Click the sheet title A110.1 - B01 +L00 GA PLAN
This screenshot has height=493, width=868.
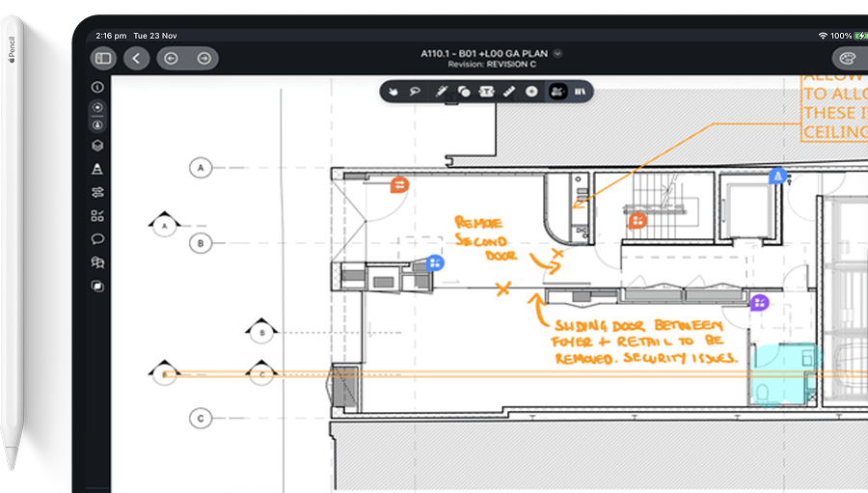484,54
